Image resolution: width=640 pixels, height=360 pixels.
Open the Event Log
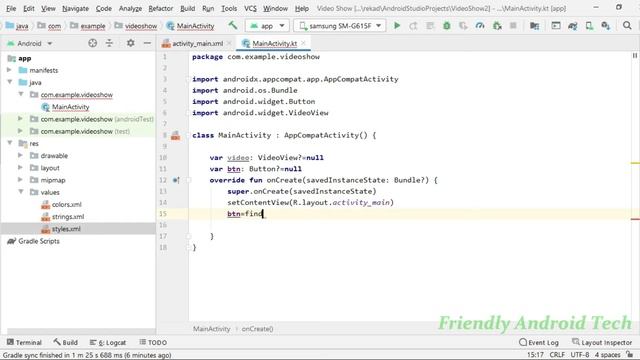point(539,342)
